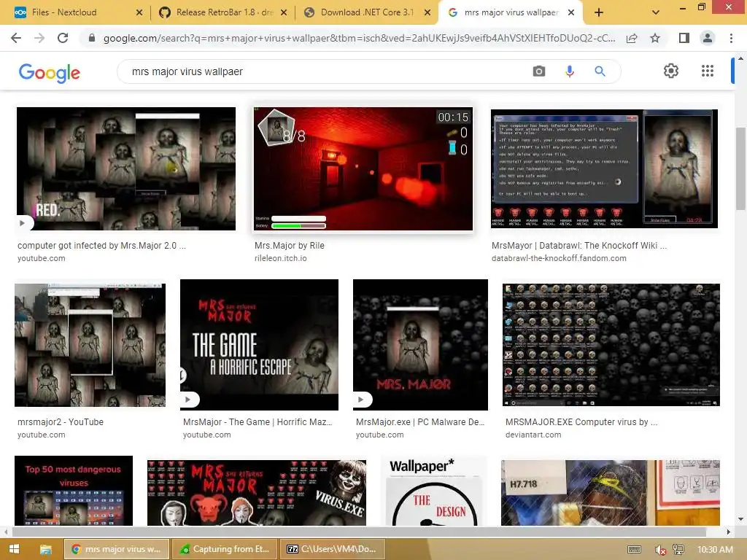
Task: Open the MrsMajor.exe PC Malware thumbnail
Action: [420, 345]
